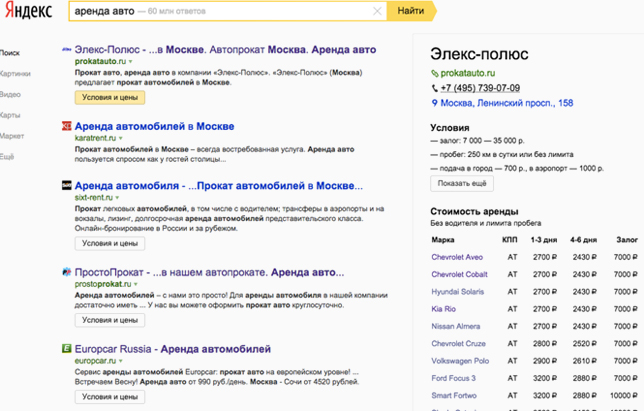Click the Найти search button
The width and height of the screenshot is (644, 411).
tap(411, 11)
